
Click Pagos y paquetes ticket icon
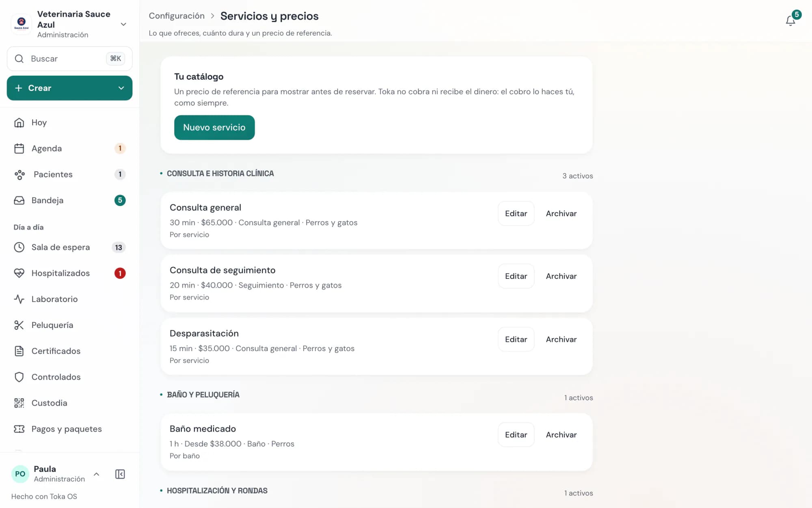[19, 429]
